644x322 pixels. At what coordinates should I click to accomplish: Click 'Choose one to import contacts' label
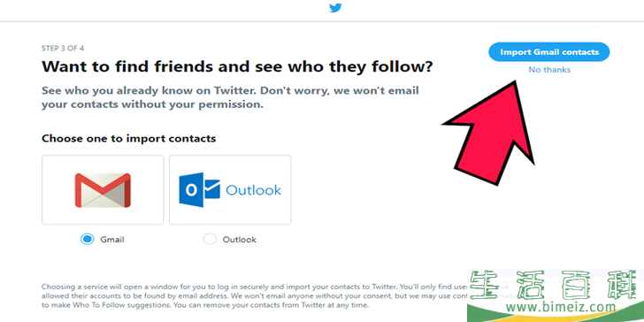click(x=129, y=138)
